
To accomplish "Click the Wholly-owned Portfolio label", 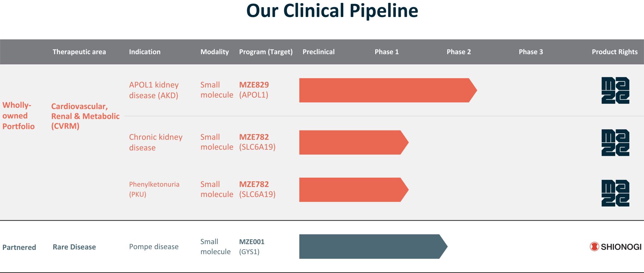I will click(18, 116).
